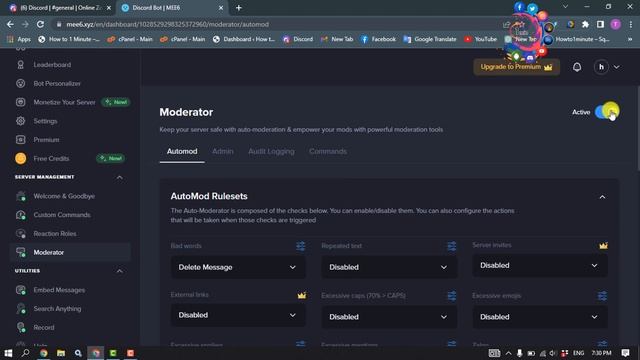Open Excessive caps rule settings icon
The height and width of the screenshot is (360, 640).
point(451,296)
